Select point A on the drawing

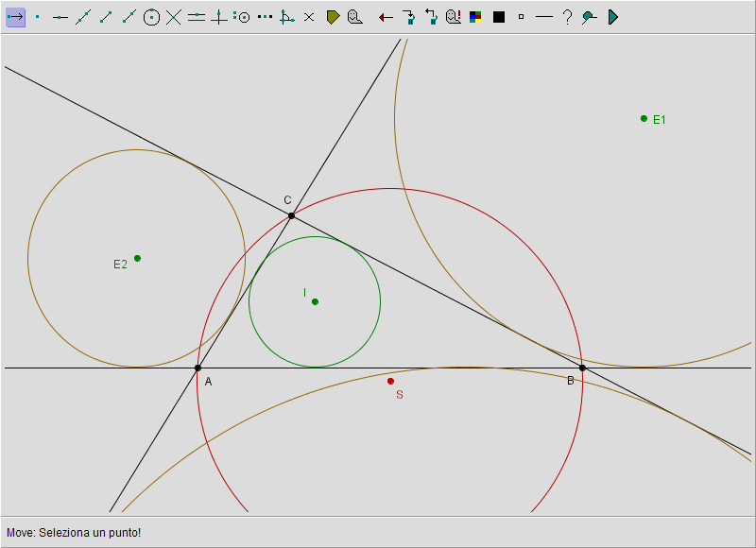click(x=198, y=368)
